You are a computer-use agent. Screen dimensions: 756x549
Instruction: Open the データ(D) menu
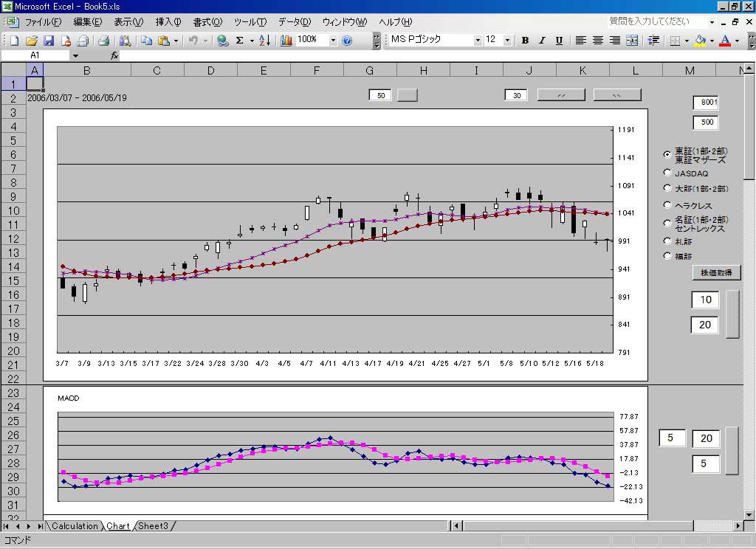pyautogui.click(x=294, y=22)
